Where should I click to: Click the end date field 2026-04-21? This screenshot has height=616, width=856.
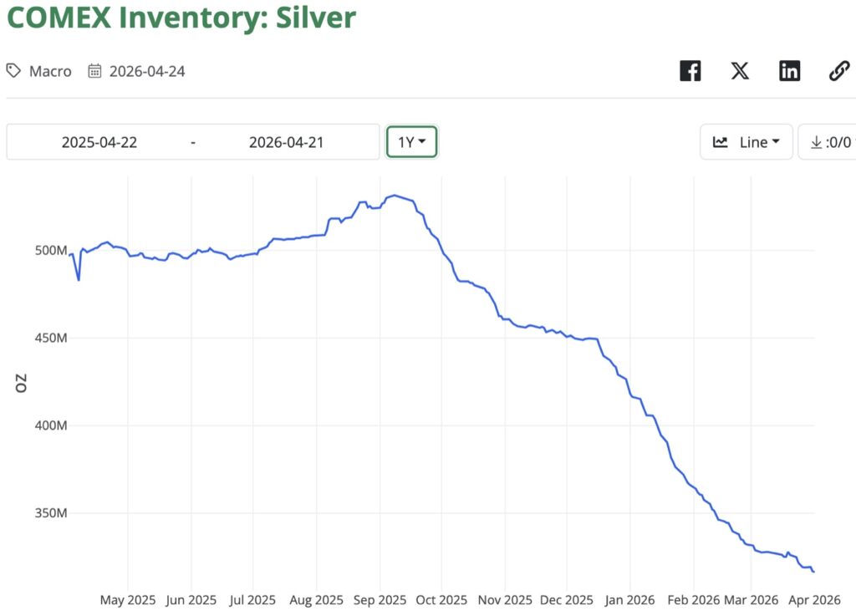(x=286, y=142)
